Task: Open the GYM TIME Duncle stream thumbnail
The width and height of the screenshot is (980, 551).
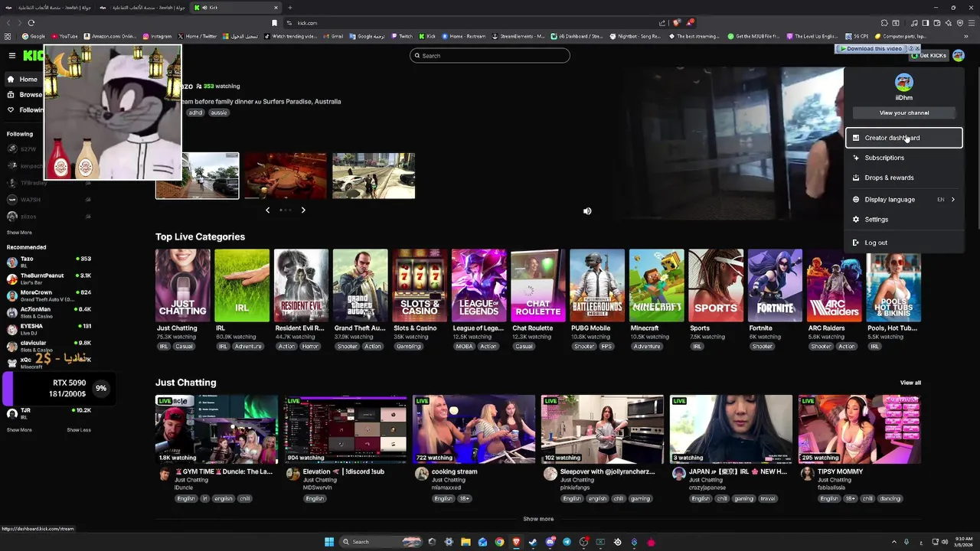Action: (x=217, y=429)
